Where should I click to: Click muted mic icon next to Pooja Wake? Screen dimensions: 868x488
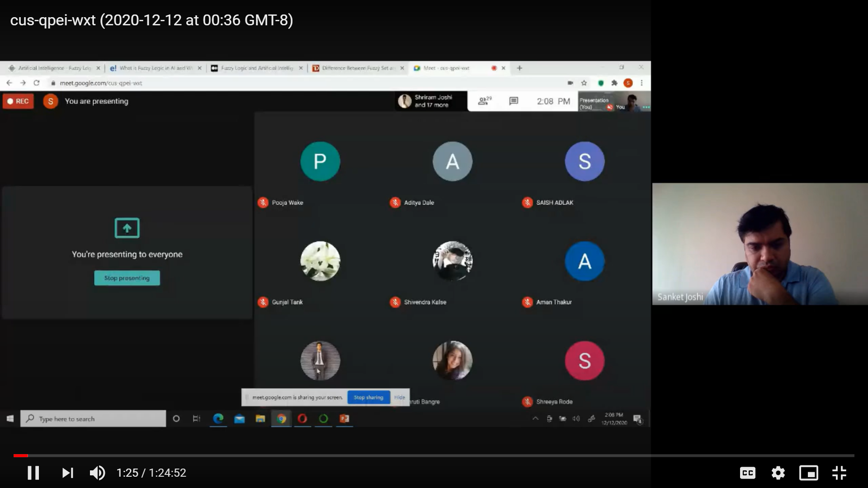pos(263,202)
